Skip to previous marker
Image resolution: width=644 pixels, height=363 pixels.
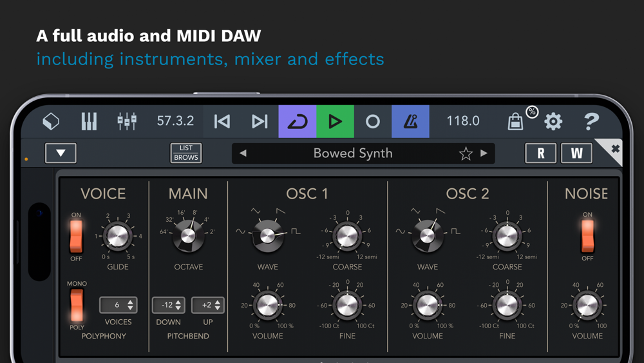(222, 121)
